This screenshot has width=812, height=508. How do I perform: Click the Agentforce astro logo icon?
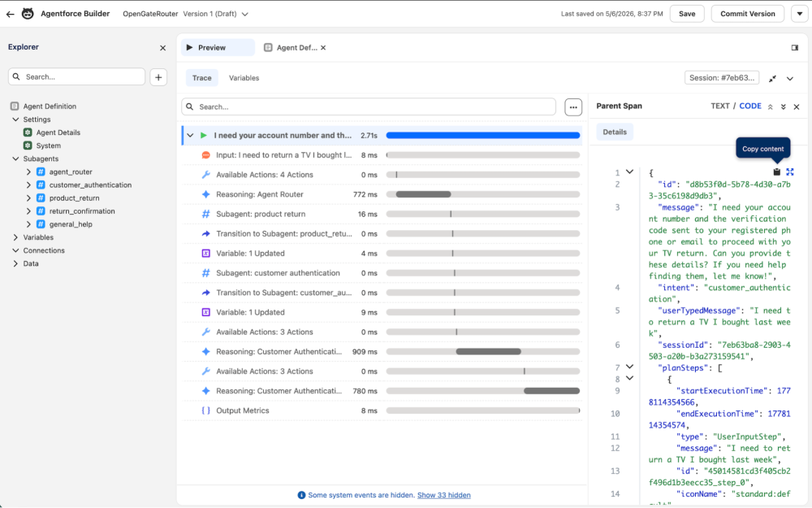click(x=28, y=14)
